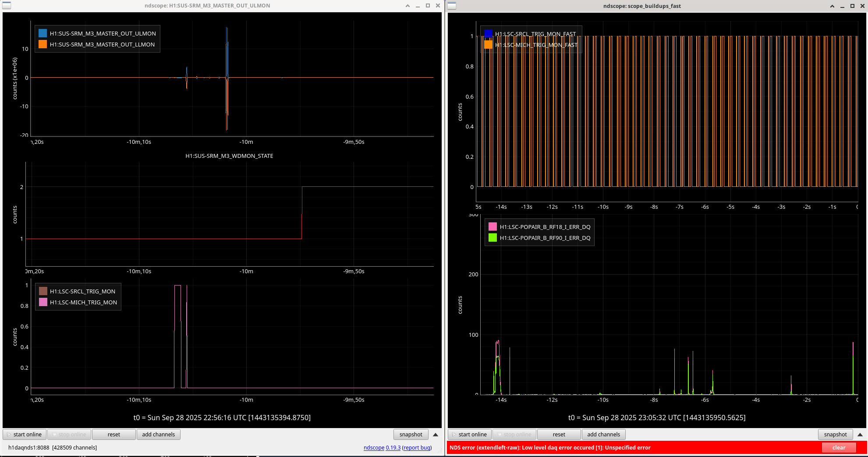
Task: Maximize the scope_buildups_fast window
Action: [852, 6]
